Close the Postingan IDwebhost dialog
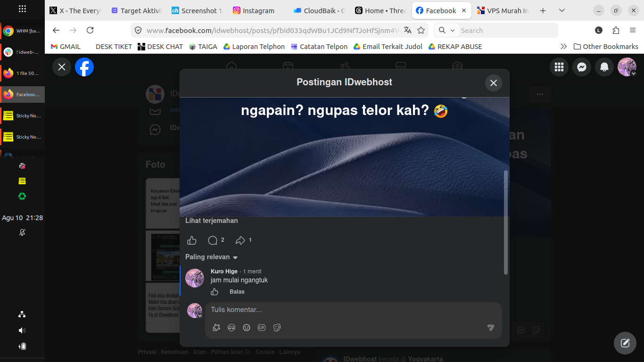This screenshot has height=362, width=644. pyautogui.click(x=494, y=83)
